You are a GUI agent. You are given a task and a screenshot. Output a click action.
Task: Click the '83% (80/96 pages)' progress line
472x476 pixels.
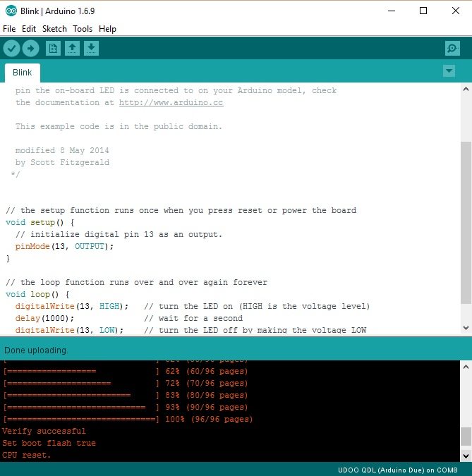coord(126,396)
